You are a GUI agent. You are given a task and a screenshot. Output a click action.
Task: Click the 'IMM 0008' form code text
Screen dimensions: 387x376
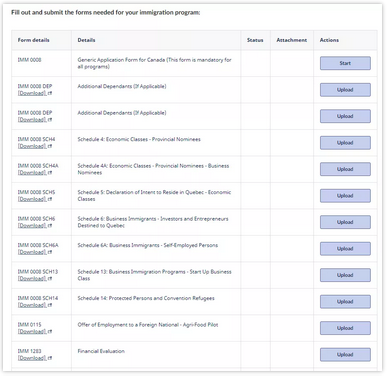[x=30, y=60]
